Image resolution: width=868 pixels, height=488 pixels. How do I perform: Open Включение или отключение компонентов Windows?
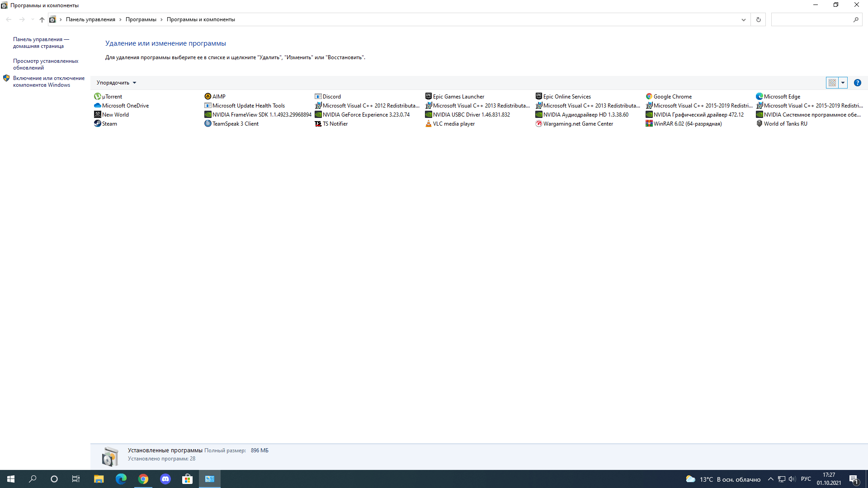(49, 81)
